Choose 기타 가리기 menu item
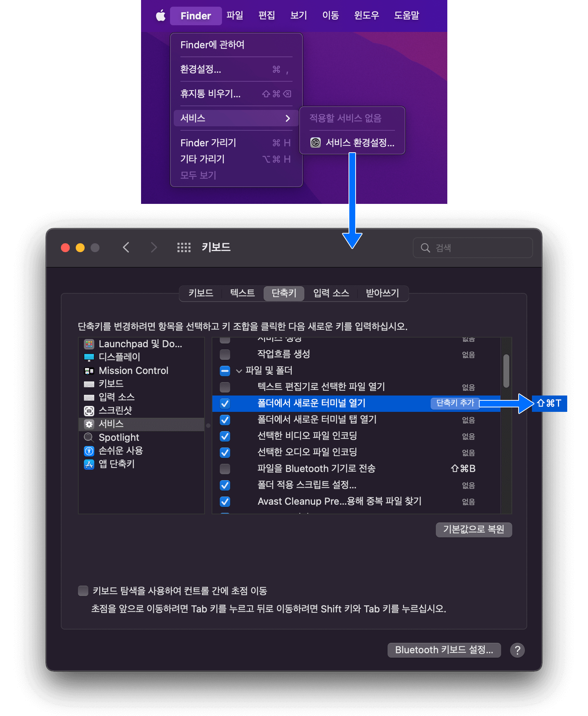The width and height of the screenshot is (588, 716). tap(236, 159)
